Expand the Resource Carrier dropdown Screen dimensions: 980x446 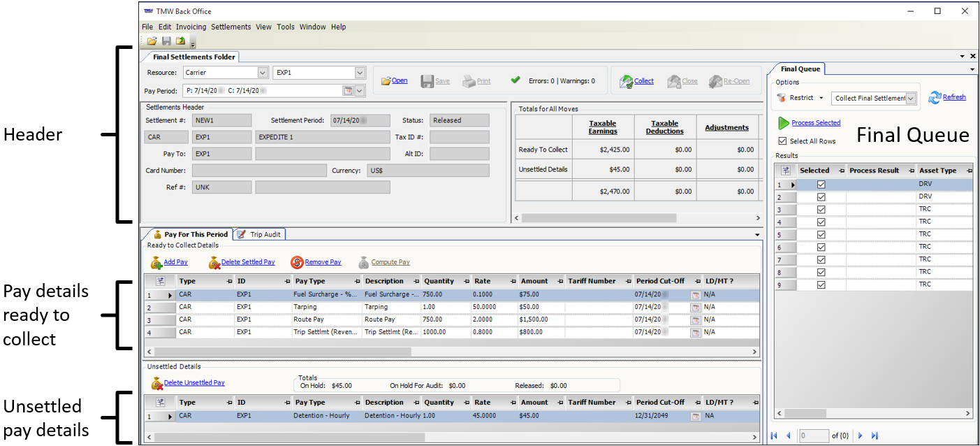click(263, 73)
